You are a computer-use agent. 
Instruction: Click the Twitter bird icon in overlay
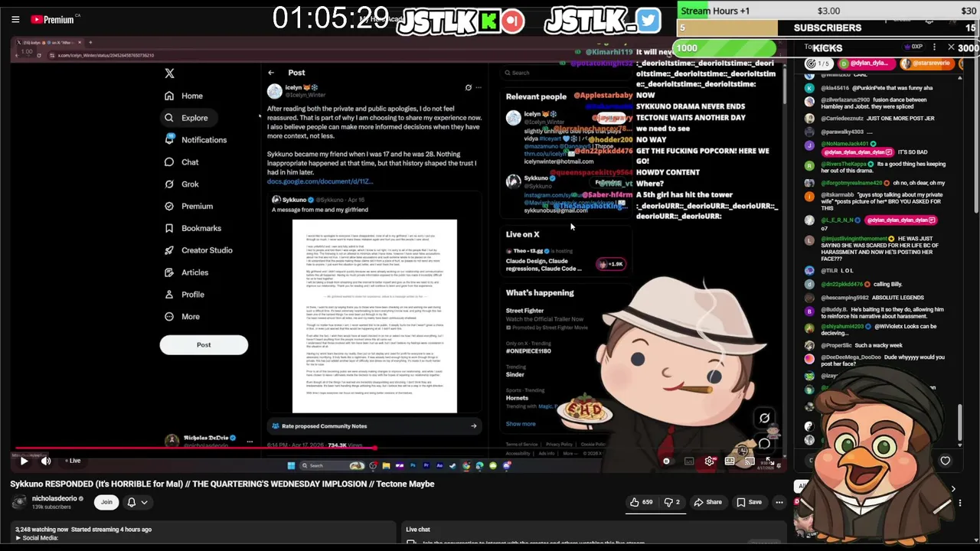(648, 21)
